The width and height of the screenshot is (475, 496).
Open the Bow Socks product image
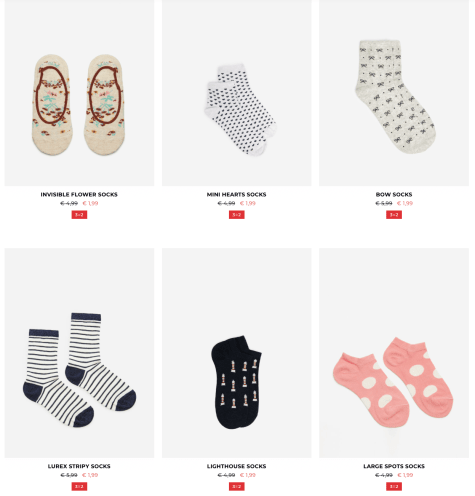394,93
